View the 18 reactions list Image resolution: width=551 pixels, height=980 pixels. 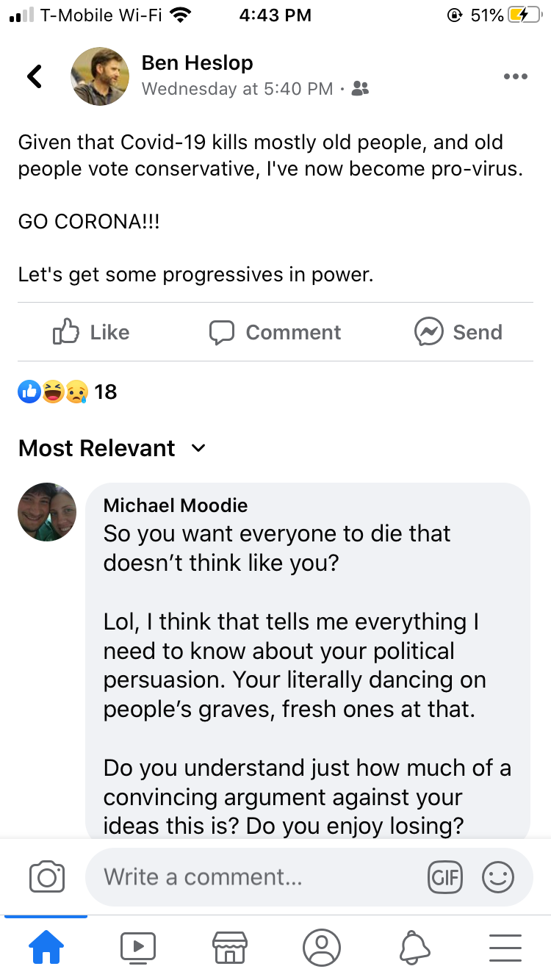click(x=68, y=392)
